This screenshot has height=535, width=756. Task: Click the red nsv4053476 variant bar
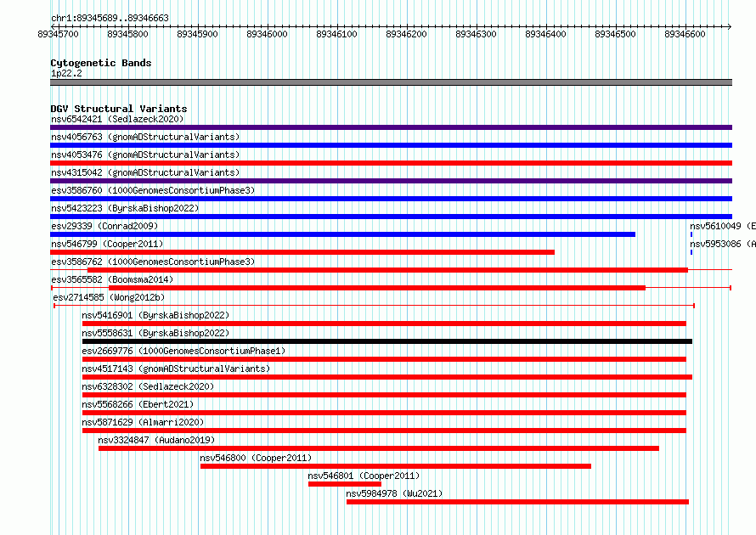click(391, 163)
